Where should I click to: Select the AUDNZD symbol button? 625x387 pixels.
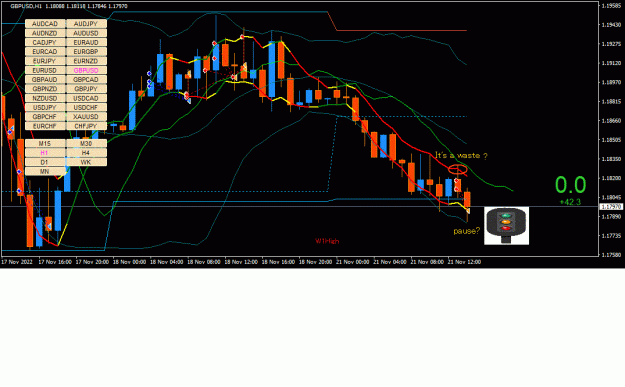tap(45, 33)
